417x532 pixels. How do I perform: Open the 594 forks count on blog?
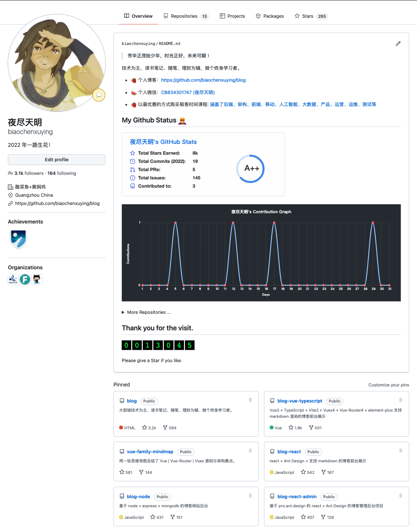click(170, 428)
